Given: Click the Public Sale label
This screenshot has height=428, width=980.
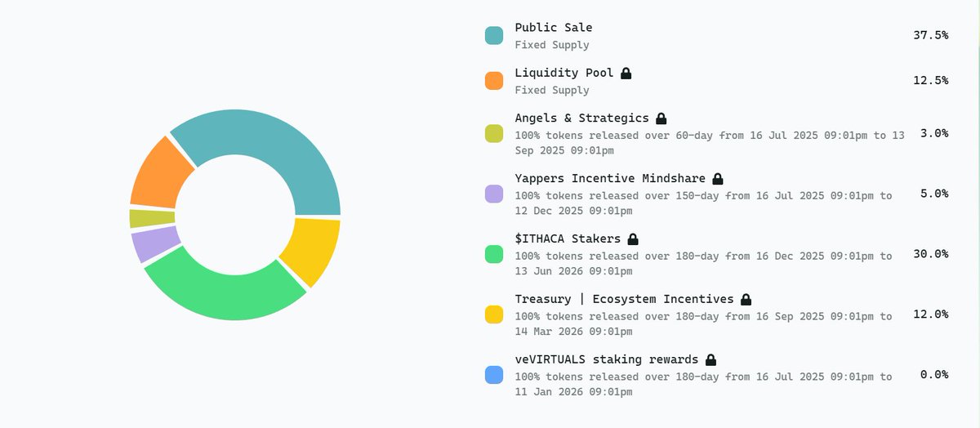Looking at the screenshot, I should 554,28.
